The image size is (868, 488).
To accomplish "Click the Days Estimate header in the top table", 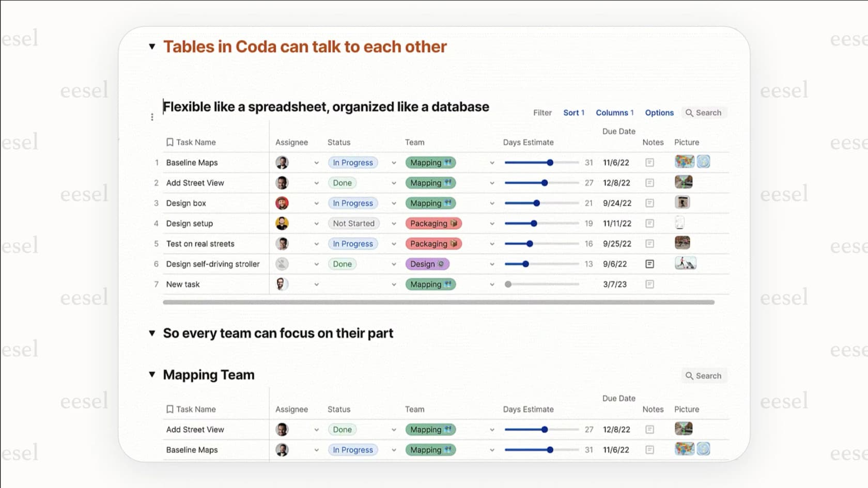I will click(528, 142).
